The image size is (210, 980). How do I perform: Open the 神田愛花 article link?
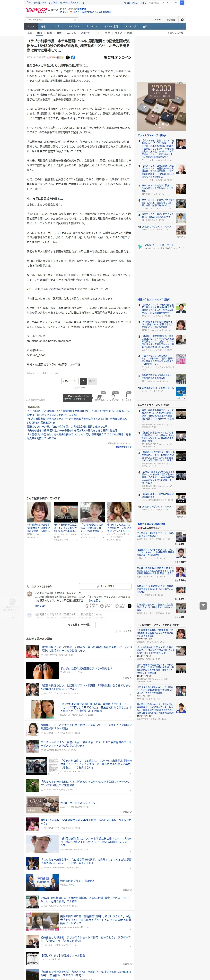point(86,727)
